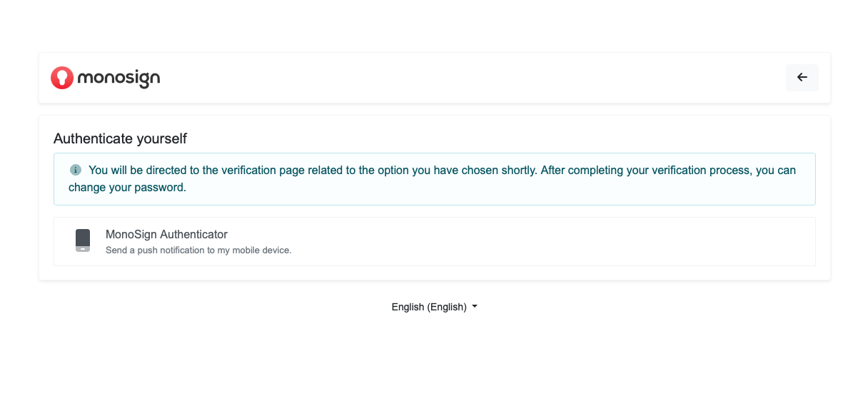Click the mobile device icon
The width and height of the screenshot is (868, 406).
[83, 240]
